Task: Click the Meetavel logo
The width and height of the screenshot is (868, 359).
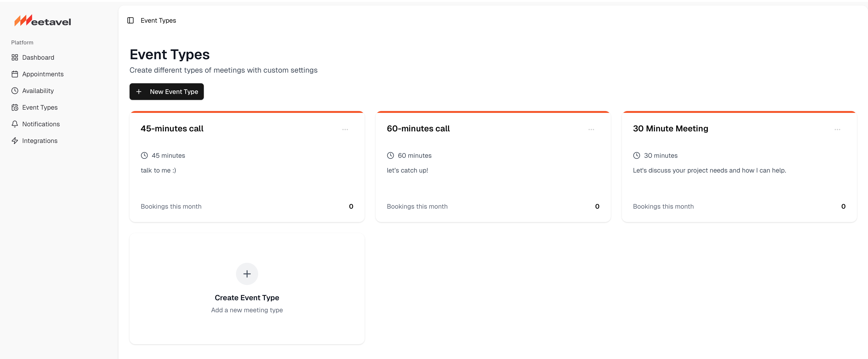Action: pyautogui.click(x=43, y=21)
